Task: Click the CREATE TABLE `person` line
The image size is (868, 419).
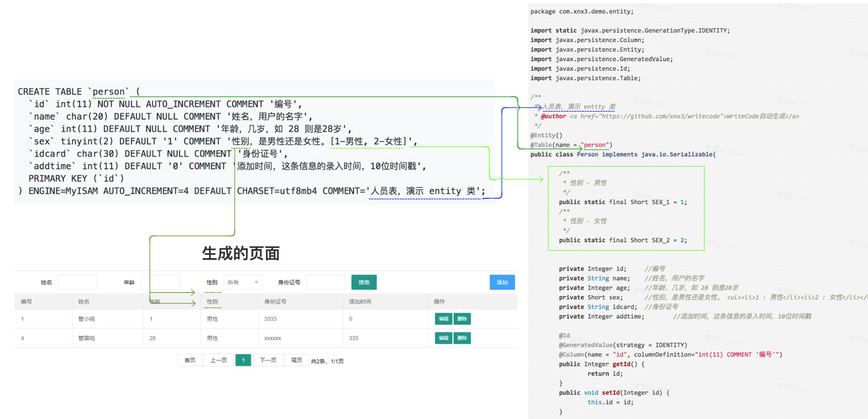Action: click(79, 92)
